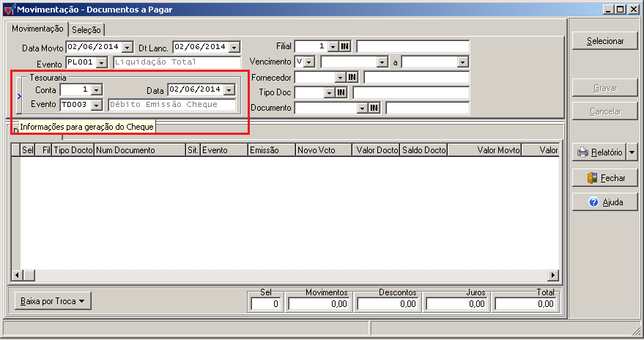Click the lookup icon next to Tipo Doc
The image size is (644, 340).
pyautogui.click(x=341, y=92)
